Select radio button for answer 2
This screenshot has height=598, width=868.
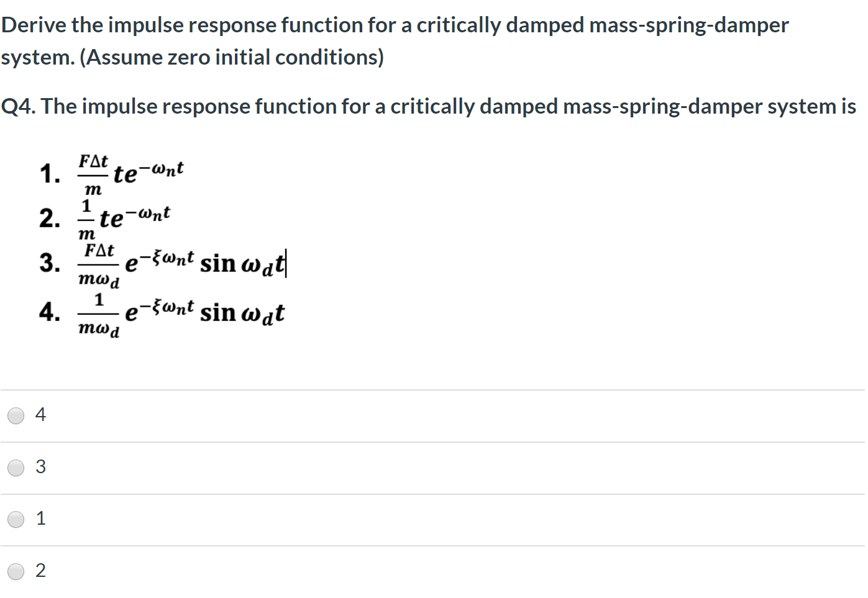pyautogui.click(x=16, y=571)
